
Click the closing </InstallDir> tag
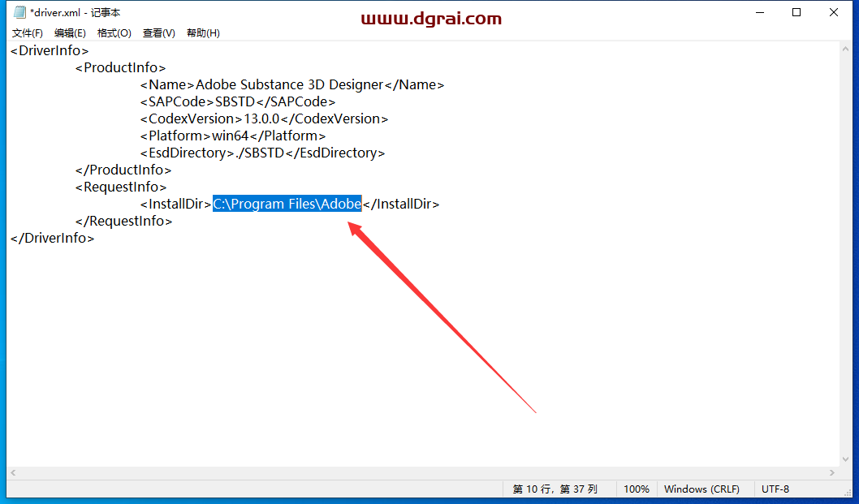401,204
